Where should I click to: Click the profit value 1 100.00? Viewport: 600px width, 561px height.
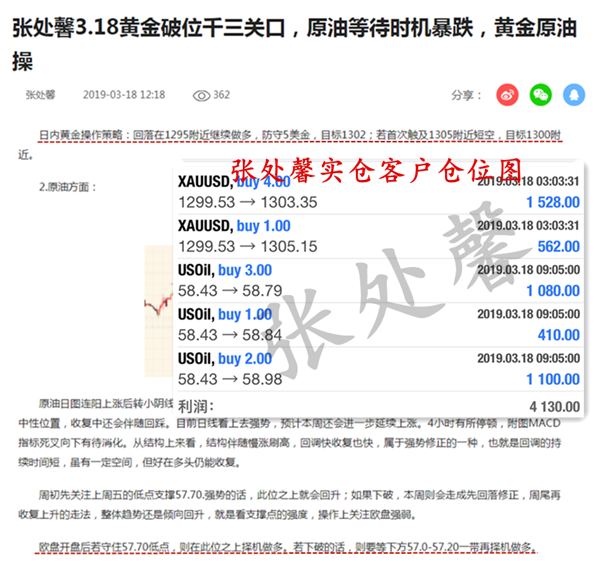pos(553,380)
